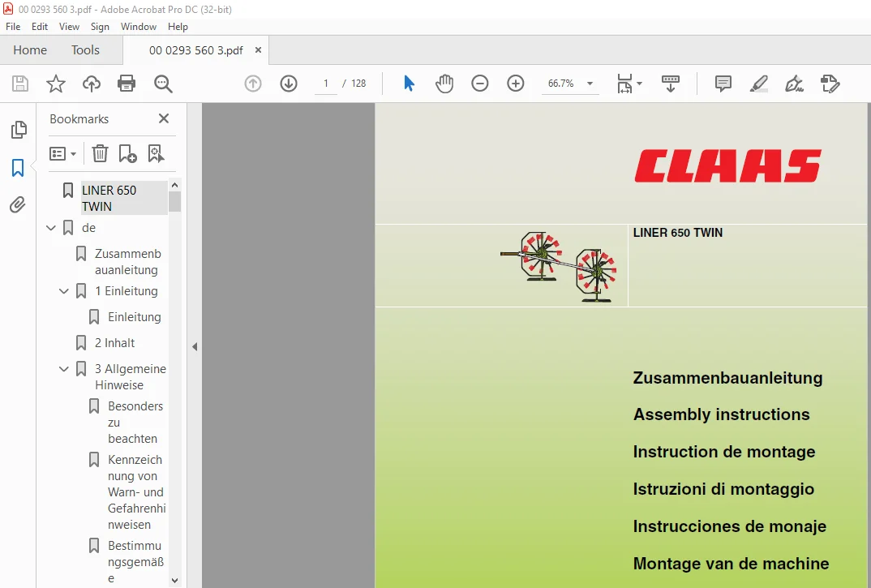Click the CLAAS logo on page
871x588 pixels.
tap(727, 165)
